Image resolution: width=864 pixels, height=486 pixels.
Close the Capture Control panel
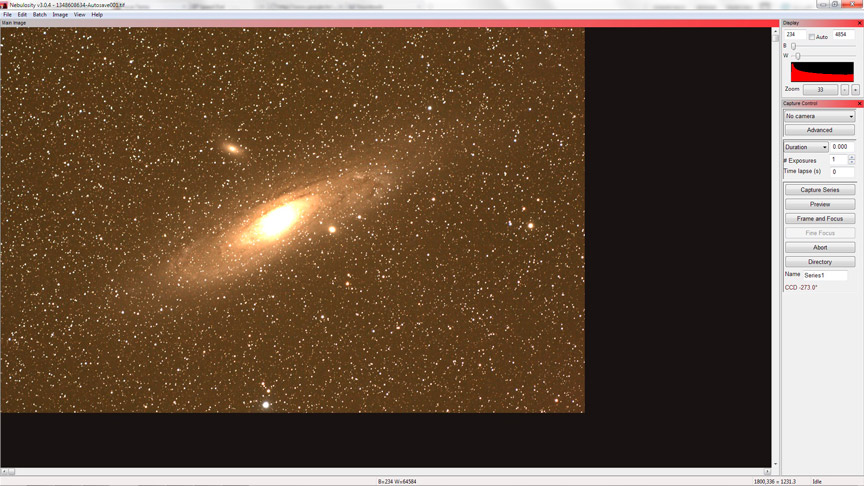click(x=859, y=103)
